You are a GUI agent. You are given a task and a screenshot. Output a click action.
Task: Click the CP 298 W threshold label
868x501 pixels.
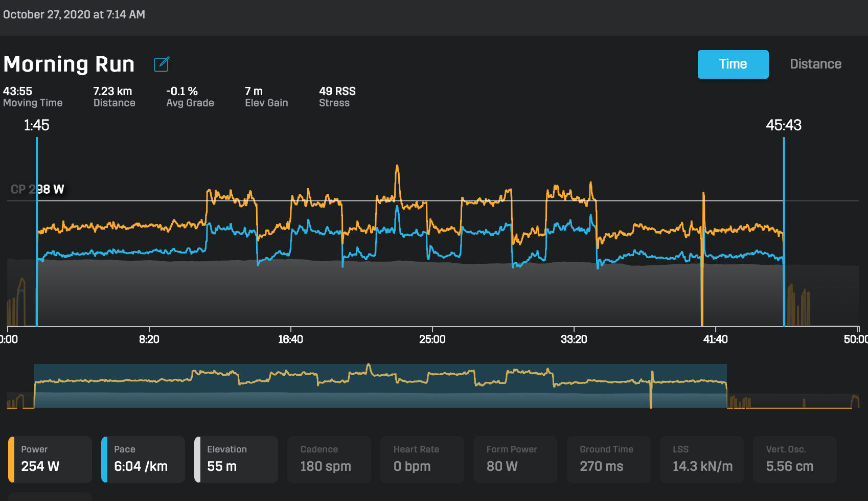(38, 190)
